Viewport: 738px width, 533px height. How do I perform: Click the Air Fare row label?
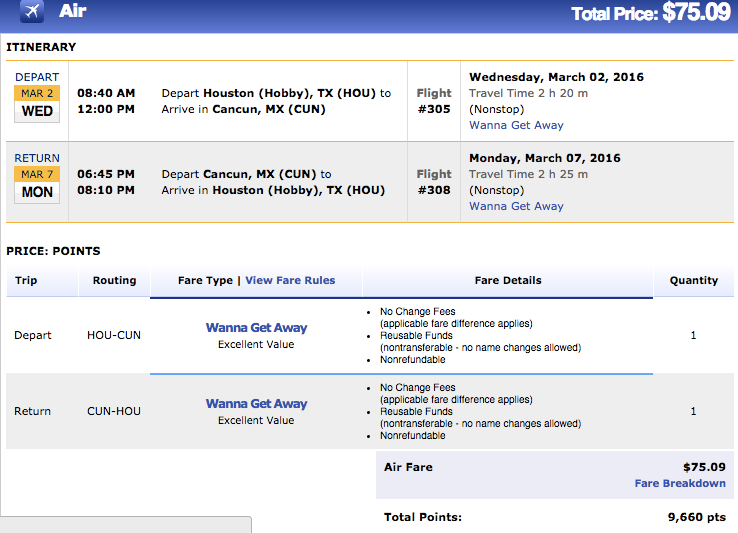tap(408, 466)
